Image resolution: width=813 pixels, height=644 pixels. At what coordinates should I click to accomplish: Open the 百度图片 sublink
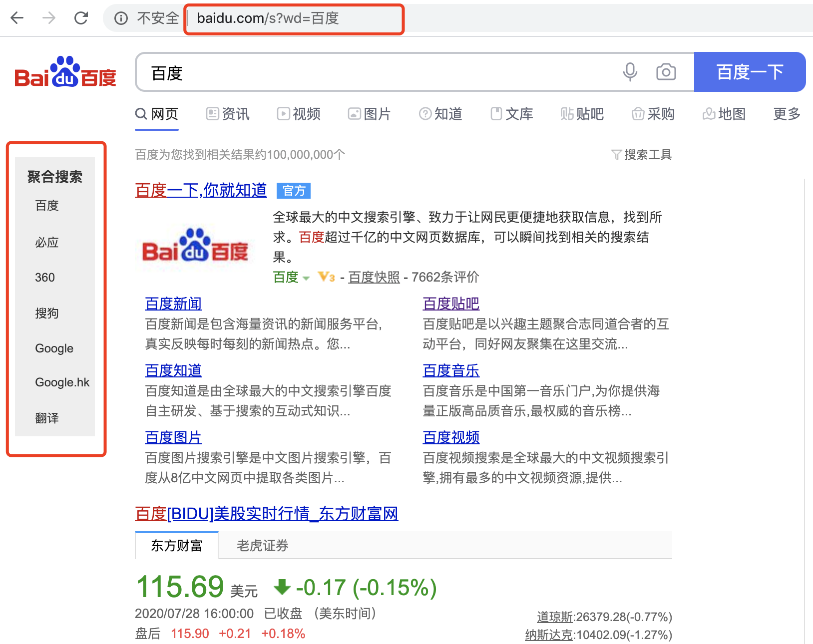point(173,437)
